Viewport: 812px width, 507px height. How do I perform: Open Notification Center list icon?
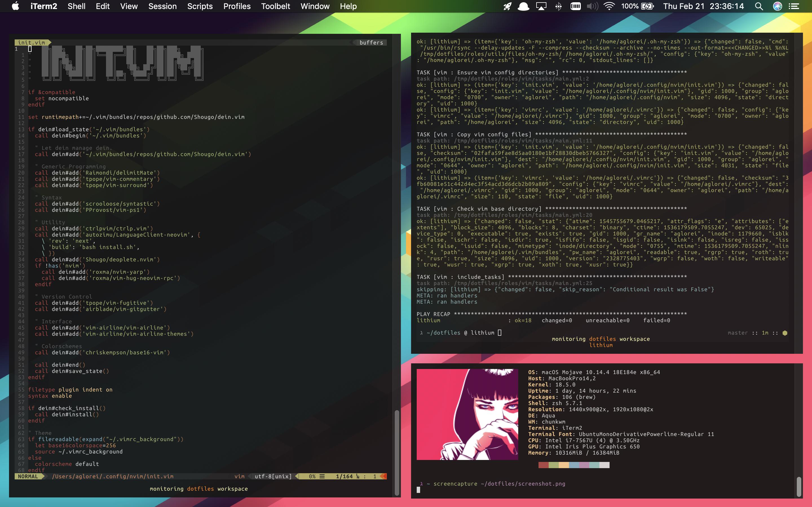(794, 6)
